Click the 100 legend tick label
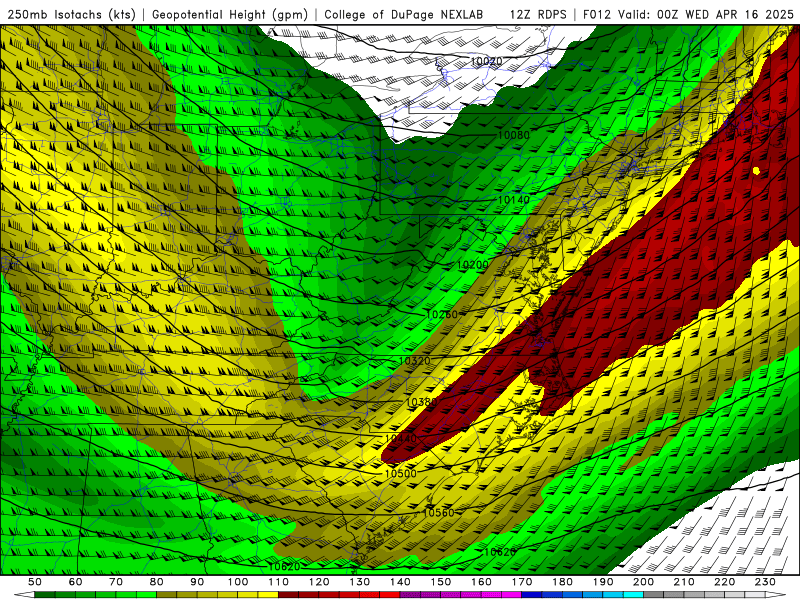800x600 pixels. pyautogui.click(x=238, y=582)
